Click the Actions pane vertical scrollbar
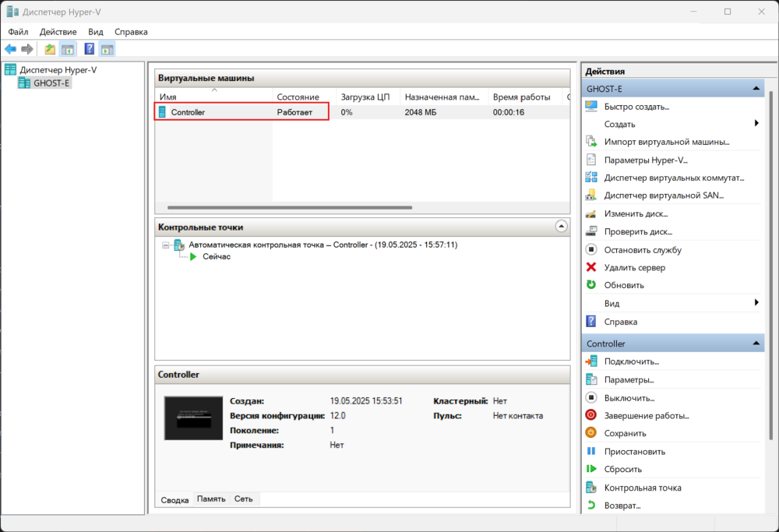The height and width of the screenshot is (532, 779). pos(771,266)
